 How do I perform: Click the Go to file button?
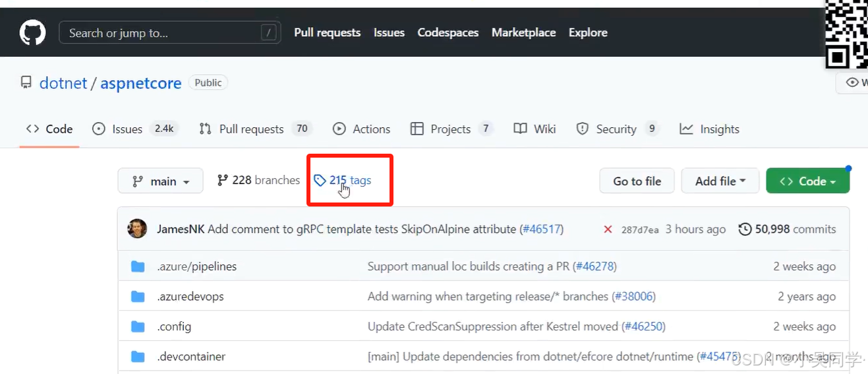click(x=637, y=181)
